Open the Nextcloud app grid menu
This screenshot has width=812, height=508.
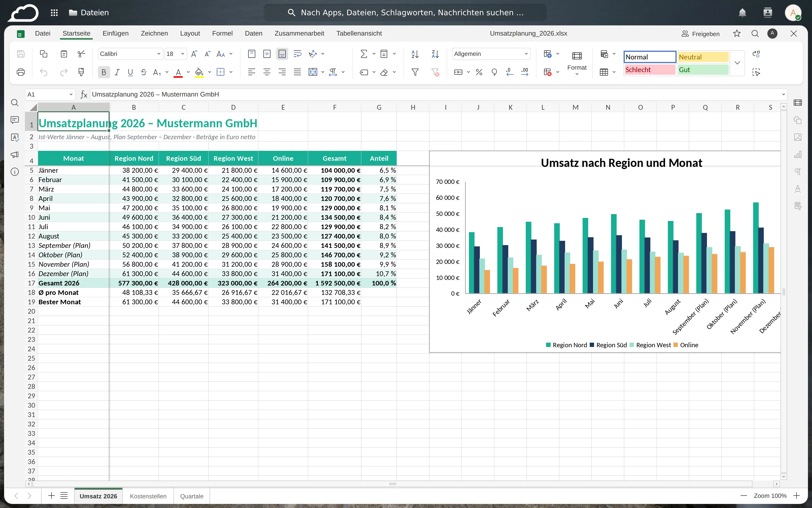[54, 13]
